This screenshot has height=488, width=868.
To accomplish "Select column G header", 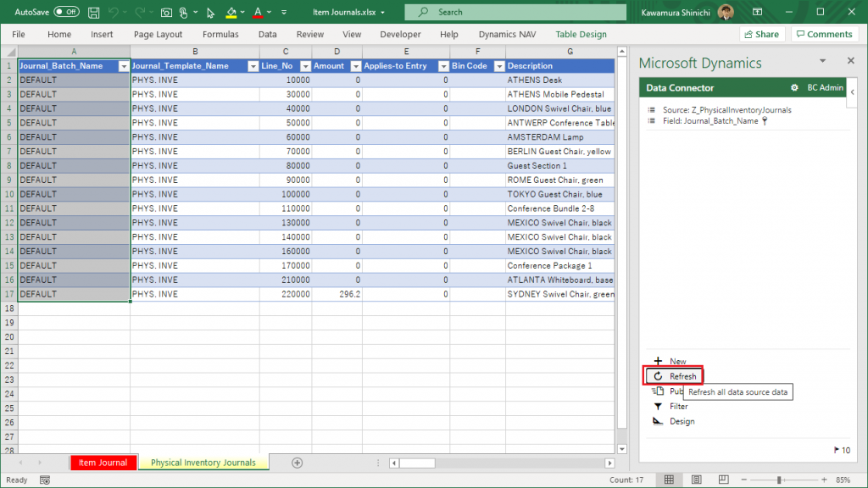I will (x=570, y=52).
